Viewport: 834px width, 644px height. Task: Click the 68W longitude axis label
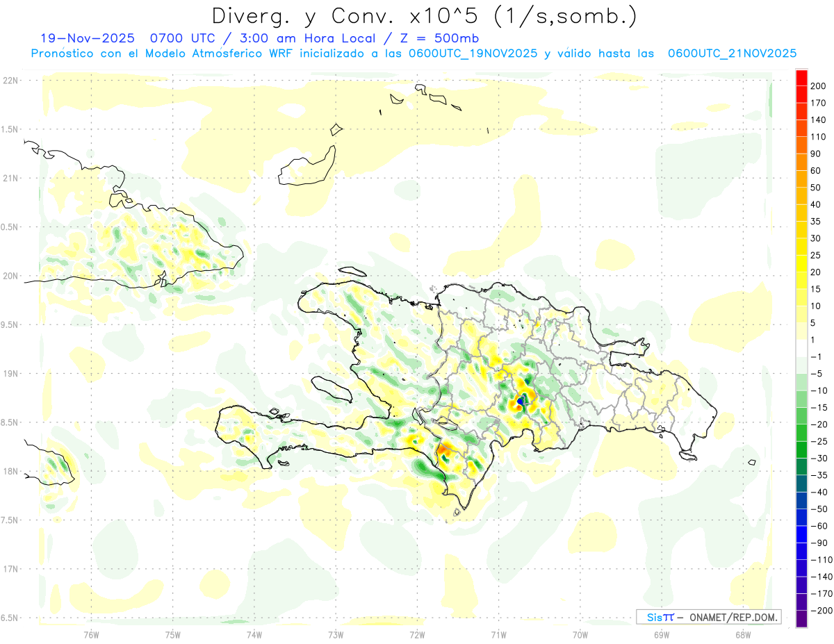[x=743, y=634]
